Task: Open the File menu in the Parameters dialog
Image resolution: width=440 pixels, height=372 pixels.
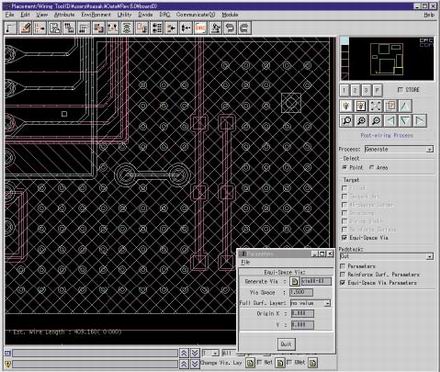Action: pos(245,262)
